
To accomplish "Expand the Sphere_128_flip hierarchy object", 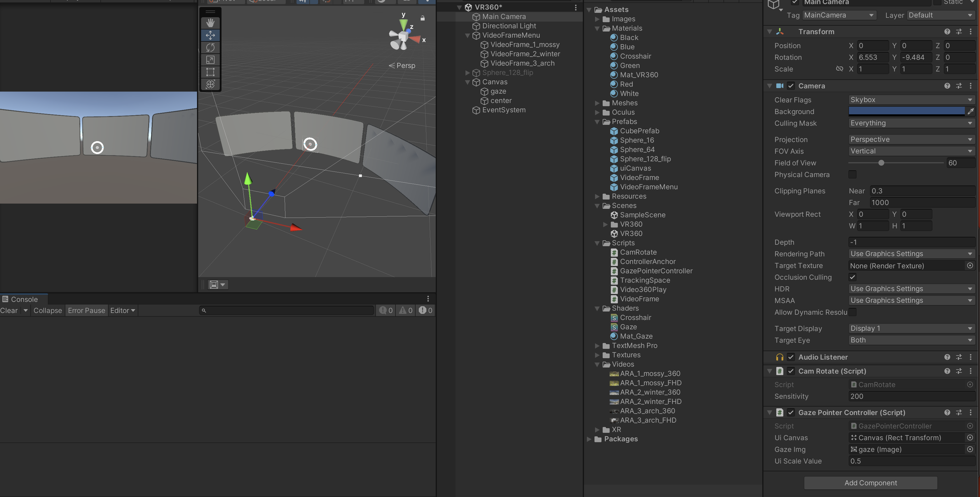I will tap(468, 73).
